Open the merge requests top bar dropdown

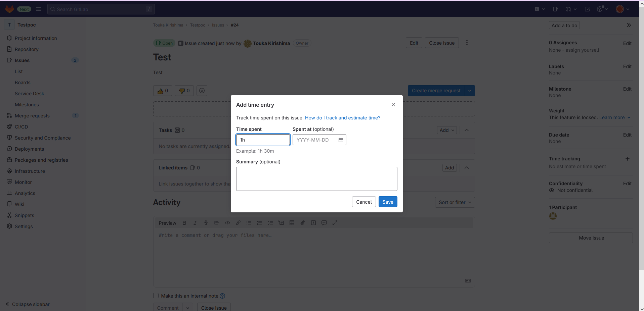(x=571, y=9)
